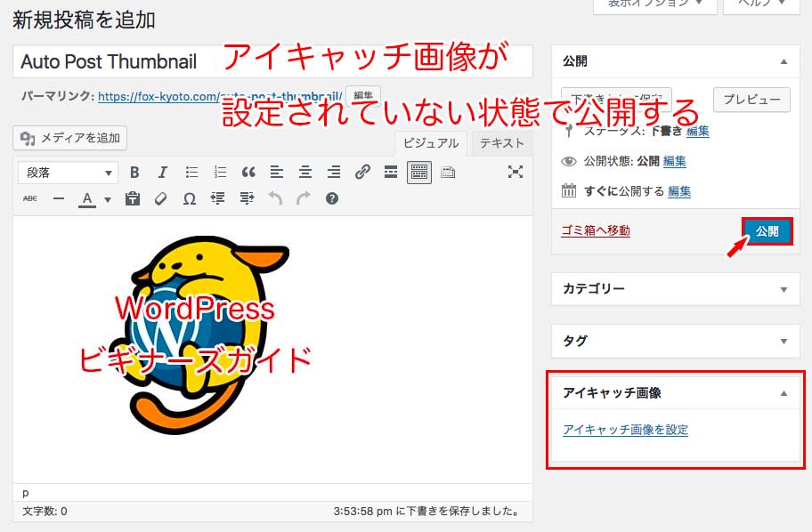This screenshot has width=812, height=532.
Task: Edit the すぐに公開する schedule link
Action: coord(679,191)
